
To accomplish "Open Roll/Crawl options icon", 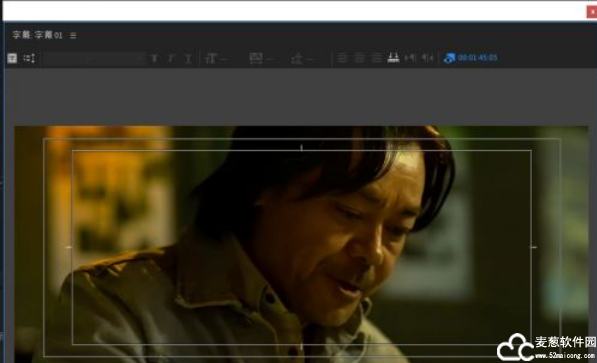I will [x=29, y=58].
